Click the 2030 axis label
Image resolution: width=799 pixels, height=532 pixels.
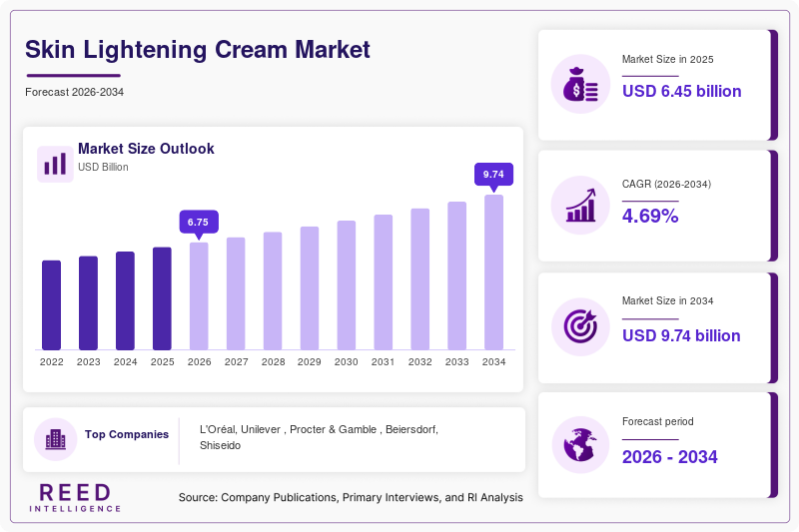click(x=347, y=362)
